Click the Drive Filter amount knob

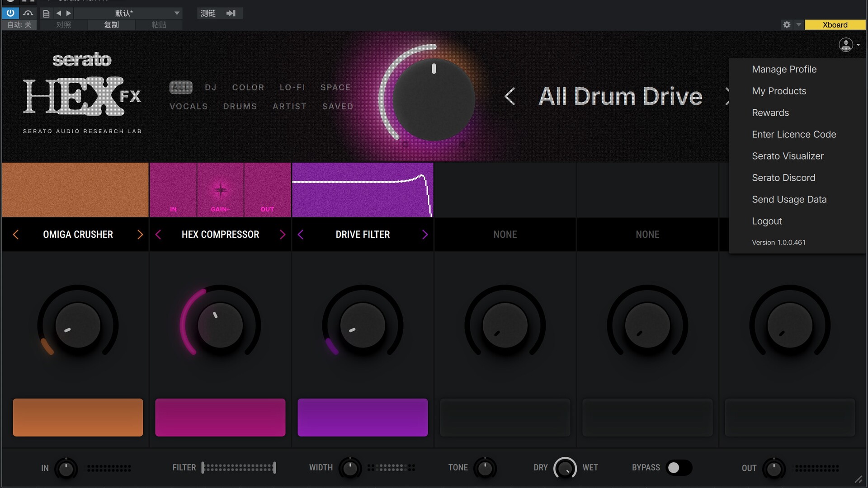pos(363,325)
